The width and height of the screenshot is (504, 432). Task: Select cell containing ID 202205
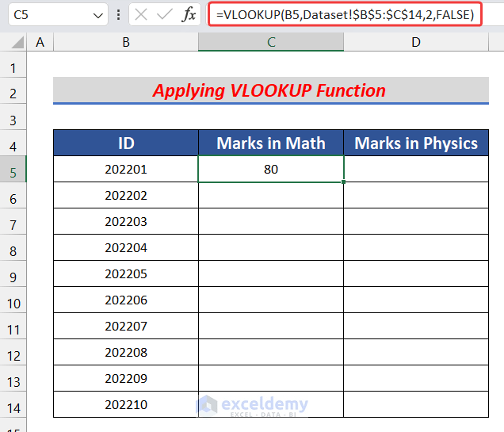click(126, 273)
